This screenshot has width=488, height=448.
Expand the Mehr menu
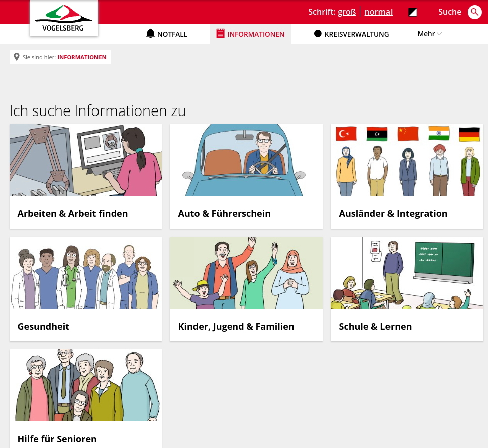click(426, 34)
